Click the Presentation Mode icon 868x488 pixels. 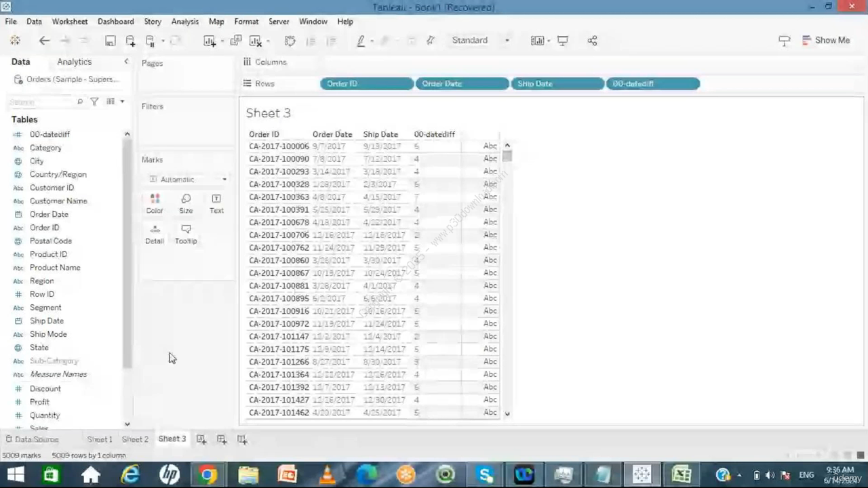[x=562, y=41]
